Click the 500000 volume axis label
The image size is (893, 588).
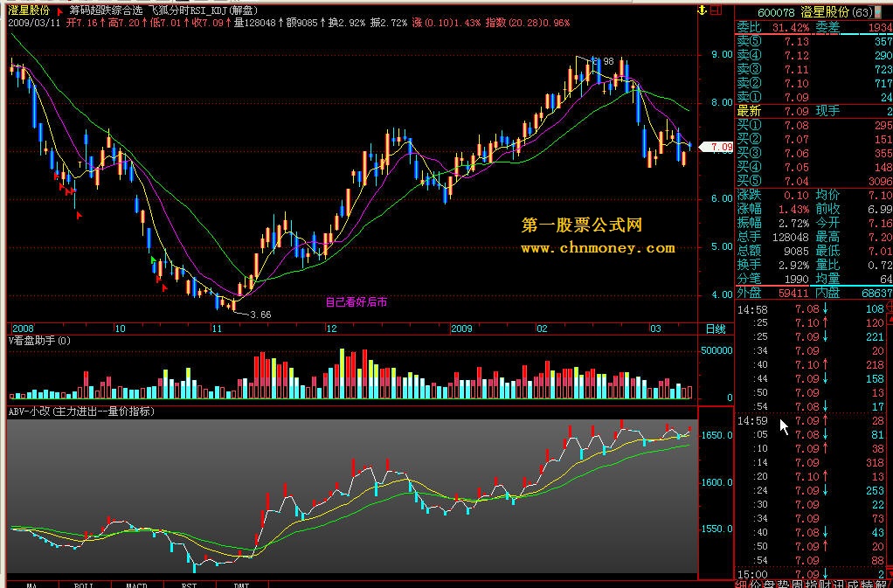tap(716, 350)
